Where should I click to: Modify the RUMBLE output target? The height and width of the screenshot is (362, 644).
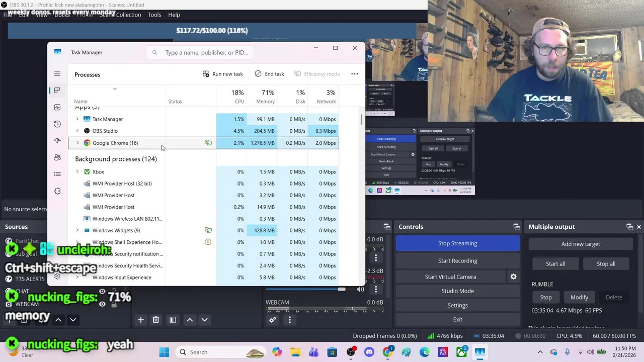click(x=579, y=297)
